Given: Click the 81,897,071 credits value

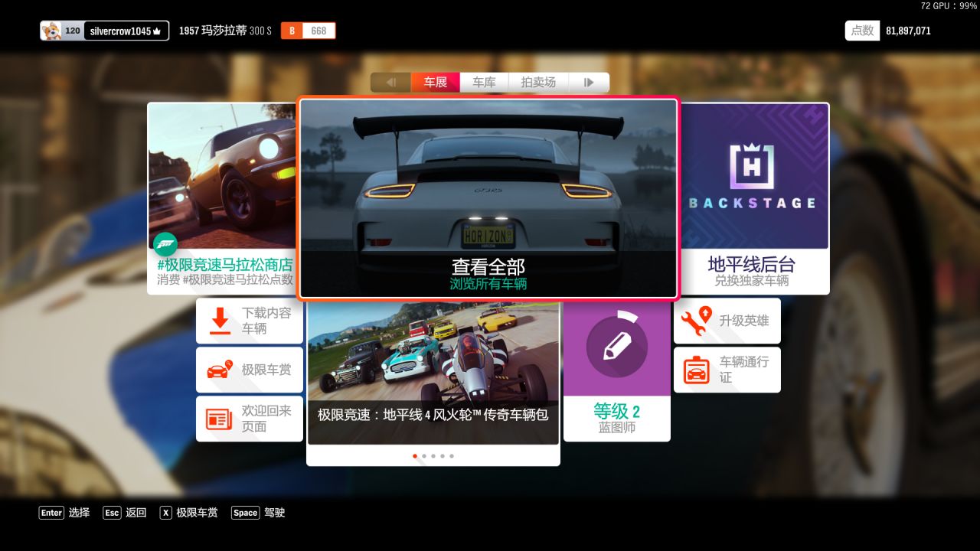Looking at the screenshot, I should click(x=908, y=31).
